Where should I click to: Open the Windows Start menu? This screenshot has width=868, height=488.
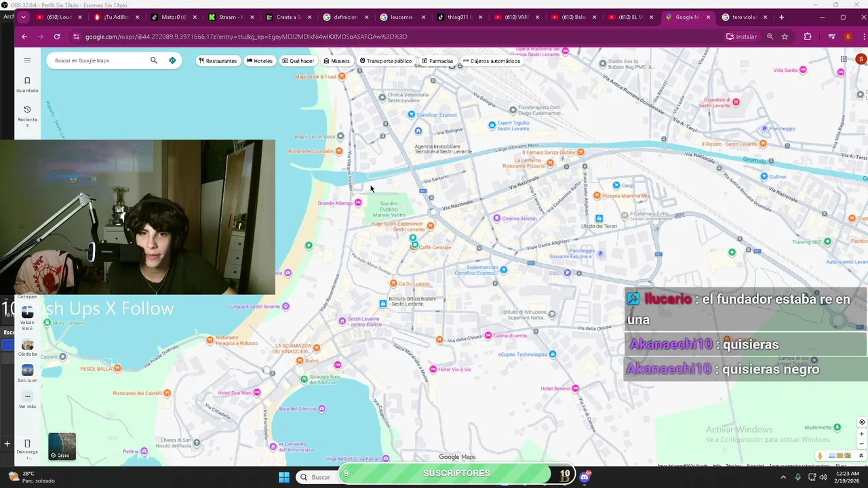(x=284, y=477)
